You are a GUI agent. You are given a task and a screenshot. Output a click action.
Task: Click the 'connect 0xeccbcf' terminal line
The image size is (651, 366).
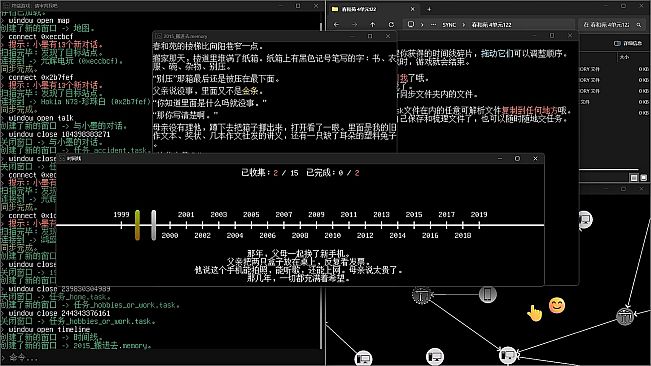pyautogui.click(x=40, y=37)
